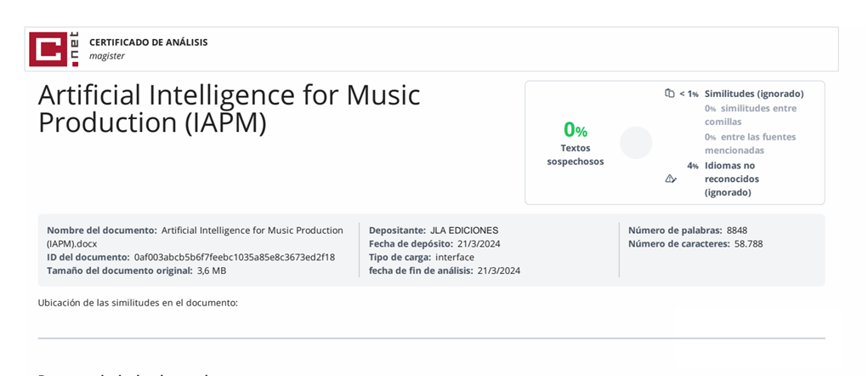
Task: Click "Idiomas no reconocidos (ignorado)" entry
Action: pyautogui.click(x=731, y=179)
